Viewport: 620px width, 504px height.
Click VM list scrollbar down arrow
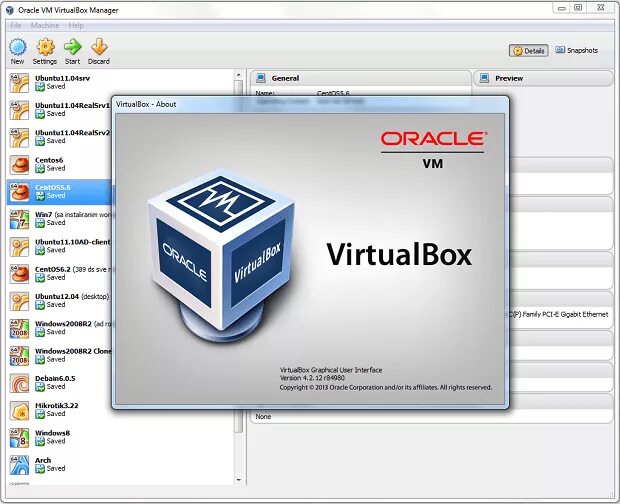(238, 480)
